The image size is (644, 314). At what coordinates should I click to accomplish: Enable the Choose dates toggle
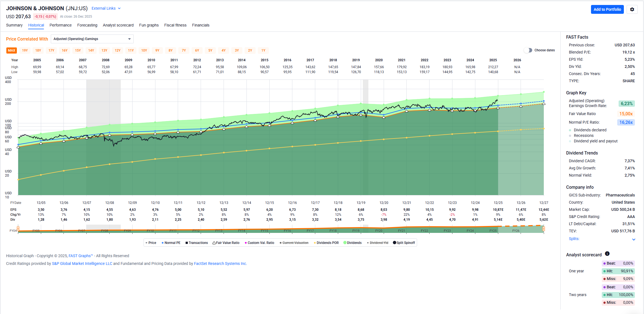coord(528,50)
